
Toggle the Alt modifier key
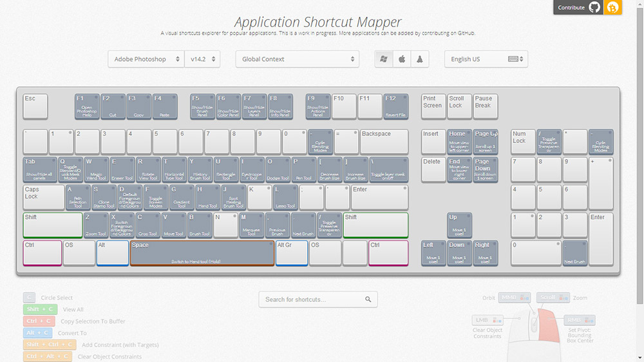(113, 252)
